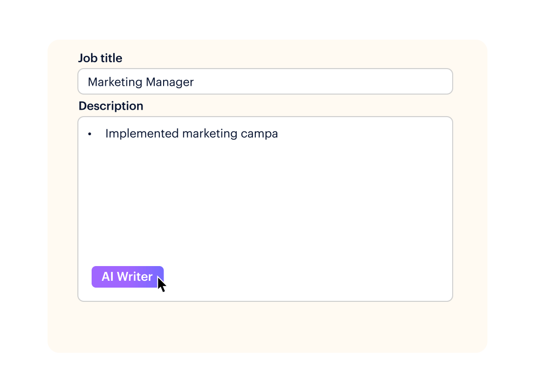Screen dimensions: 534x392
Task: Click the bulleted description line
Action: pyautogui.click(x=191, y=133)
